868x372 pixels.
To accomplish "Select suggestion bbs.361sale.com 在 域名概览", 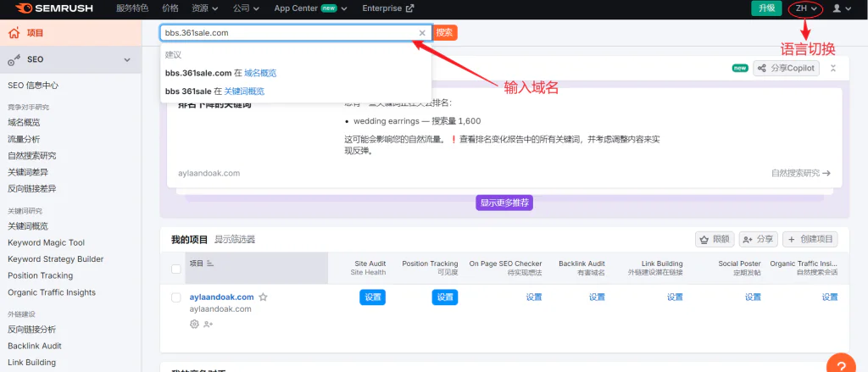I will point(220,73).
